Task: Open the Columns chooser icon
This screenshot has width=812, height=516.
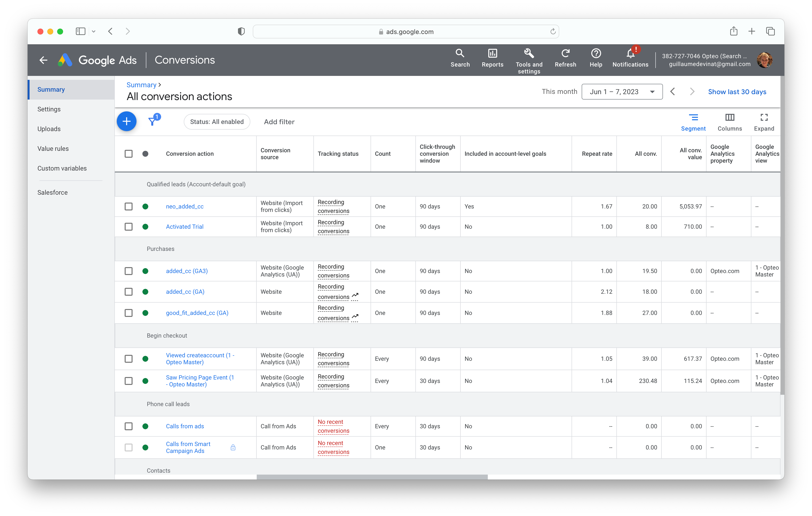Action: [729, 118]
